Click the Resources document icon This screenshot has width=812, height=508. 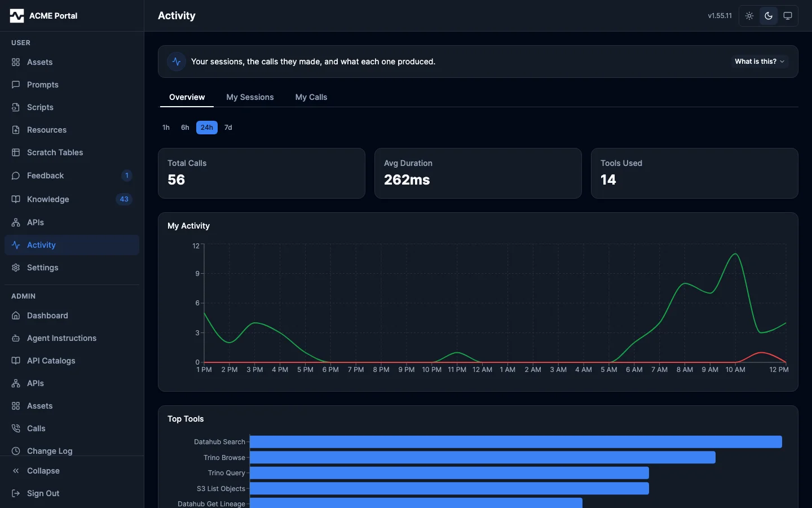(x=16, y=130)
